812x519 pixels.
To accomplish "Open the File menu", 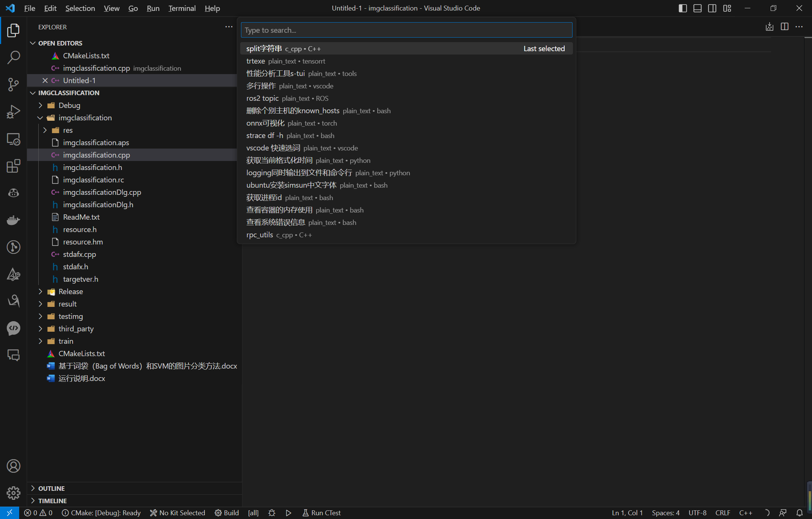I will click(29, 8).
